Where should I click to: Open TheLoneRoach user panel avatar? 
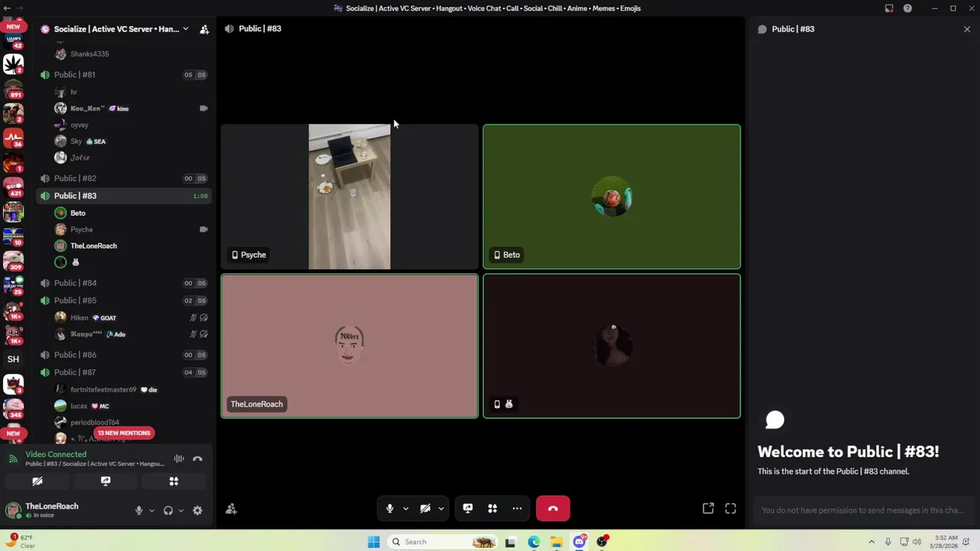click(13, 510)
